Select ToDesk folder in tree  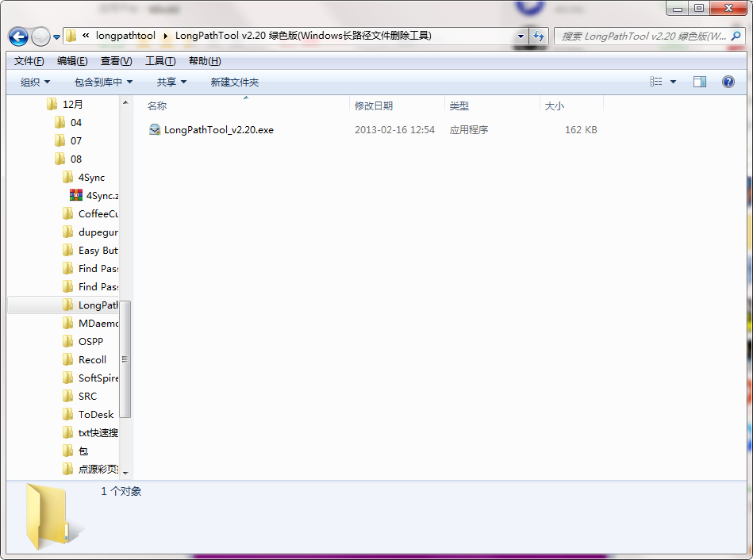click(x=96, y=415)
